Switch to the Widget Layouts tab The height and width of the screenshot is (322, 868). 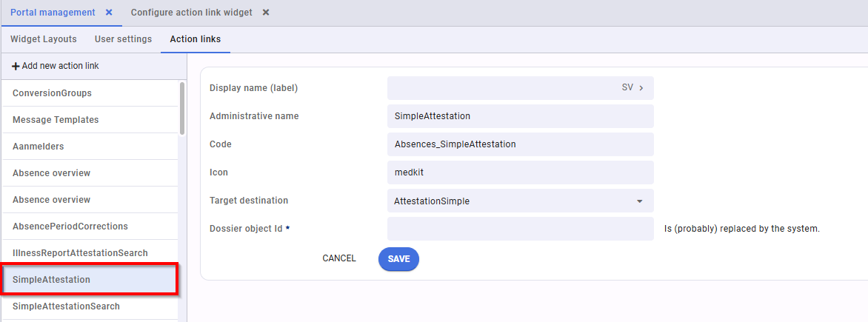(43, 39)
